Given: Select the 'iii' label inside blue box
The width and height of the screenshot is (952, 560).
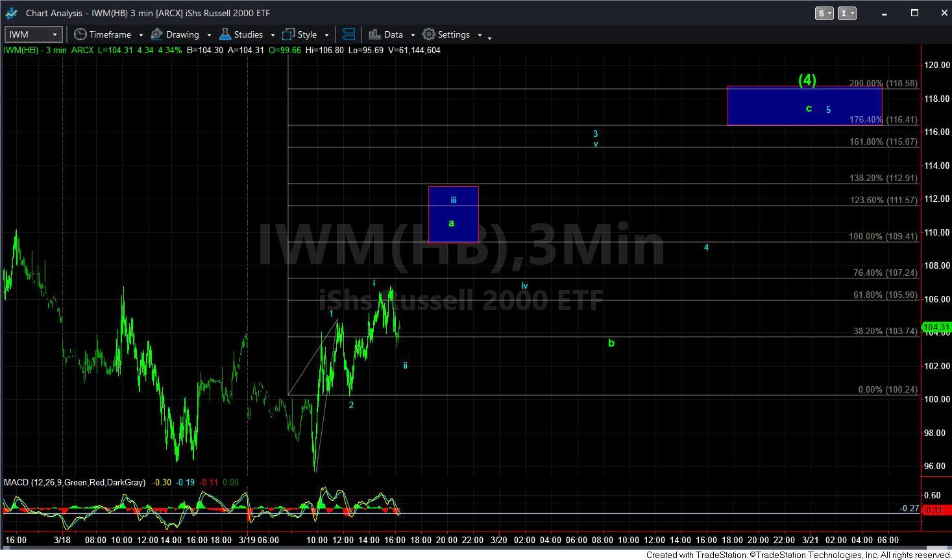Looking at the screenshot, I should (454, 200).
